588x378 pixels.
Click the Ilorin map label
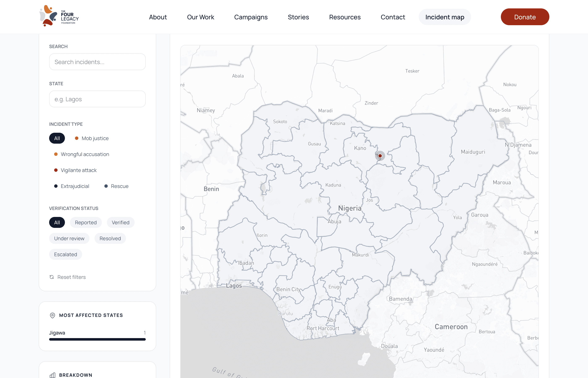point(262,235)
